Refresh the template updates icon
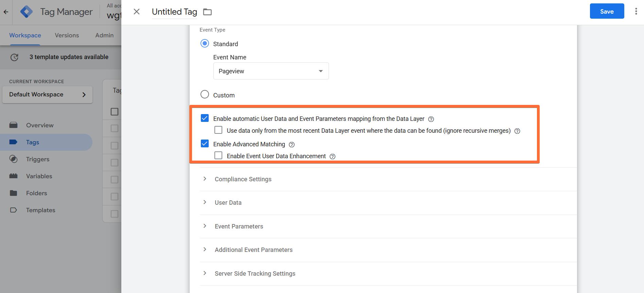 tap(14, 57)
